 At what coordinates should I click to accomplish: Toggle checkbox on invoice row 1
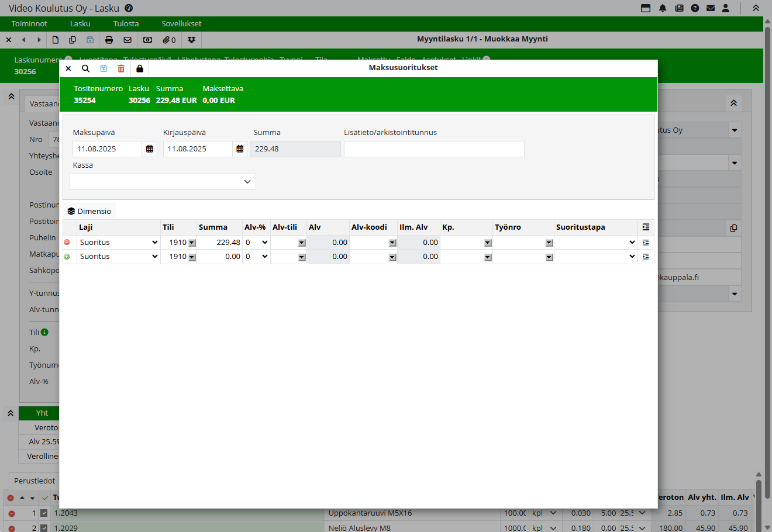[x=44, y=513]
